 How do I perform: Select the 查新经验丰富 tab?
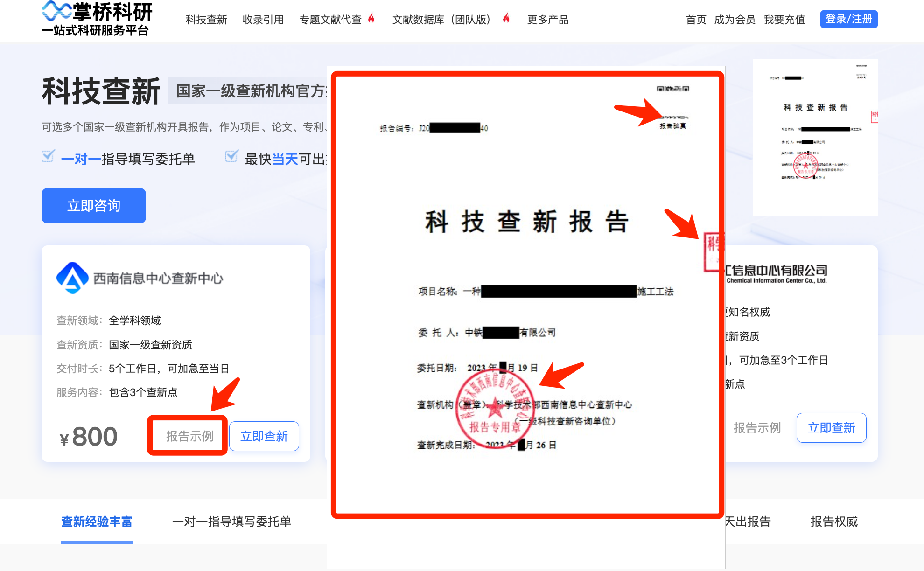point(97,522)
